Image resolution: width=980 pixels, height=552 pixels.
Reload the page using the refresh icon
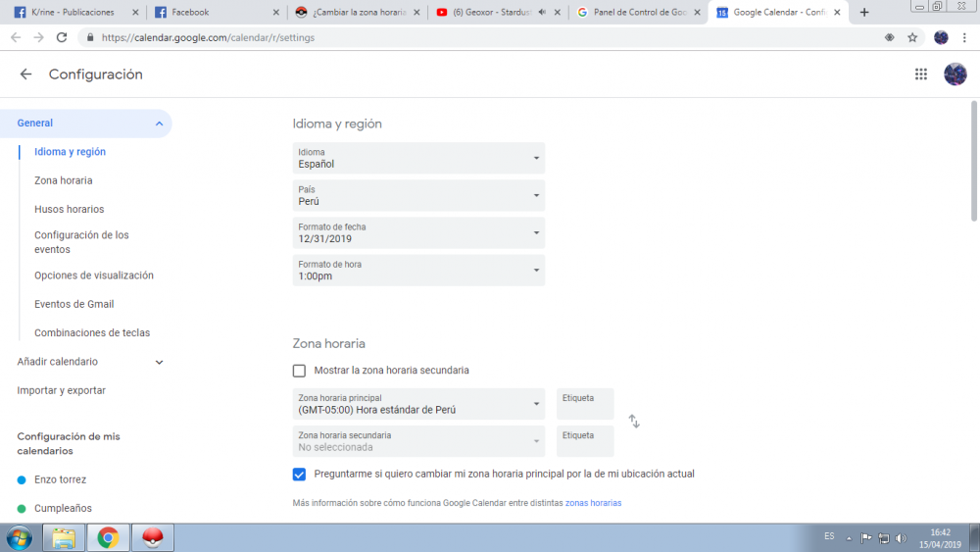point(62,37)
